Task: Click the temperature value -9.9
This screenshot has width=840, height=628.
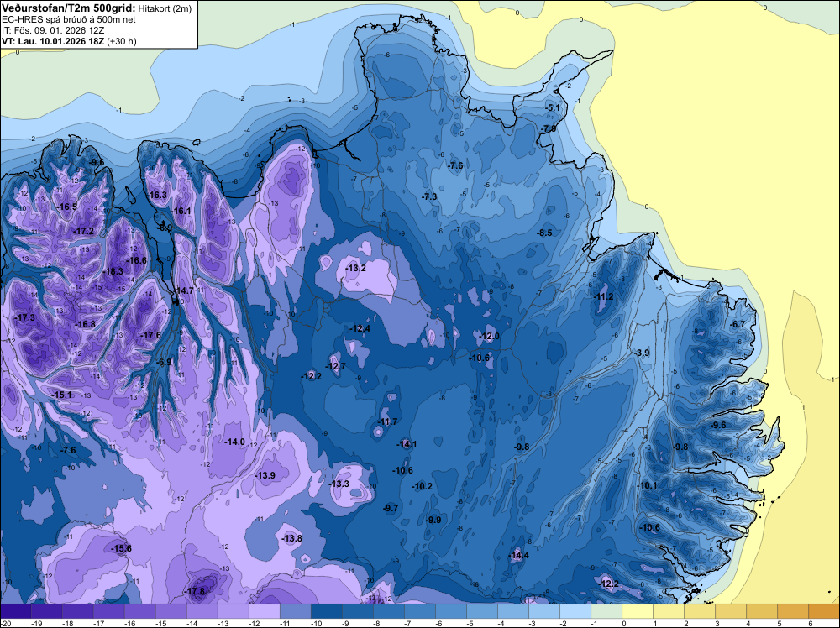Action: pyautogui.click(x=433, y=520)
